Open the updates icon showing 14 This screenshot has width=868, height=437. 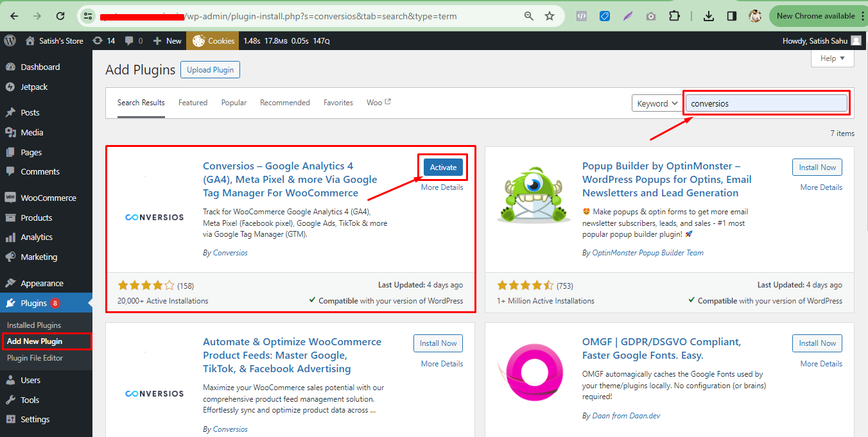tap(103, 40)
